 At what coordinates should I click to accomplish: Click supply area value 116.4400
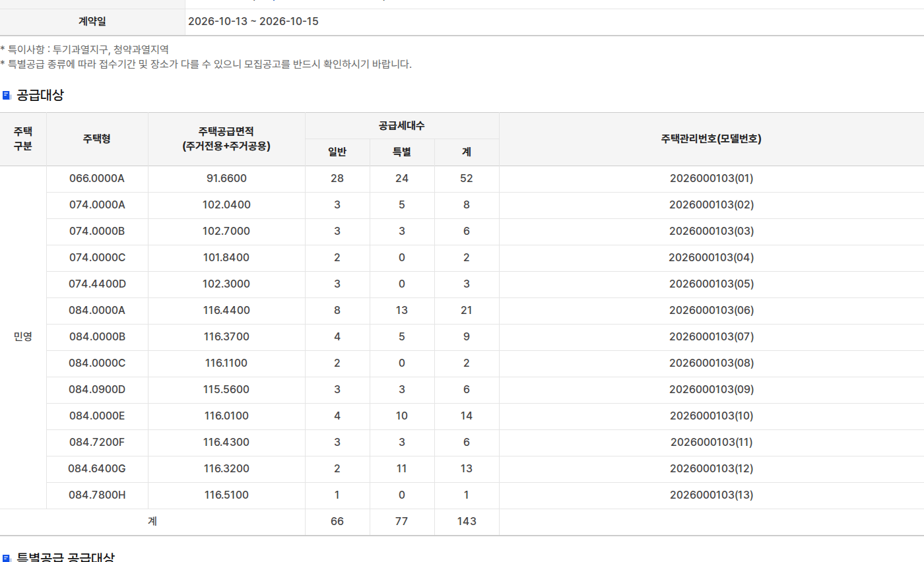[226, 311]
